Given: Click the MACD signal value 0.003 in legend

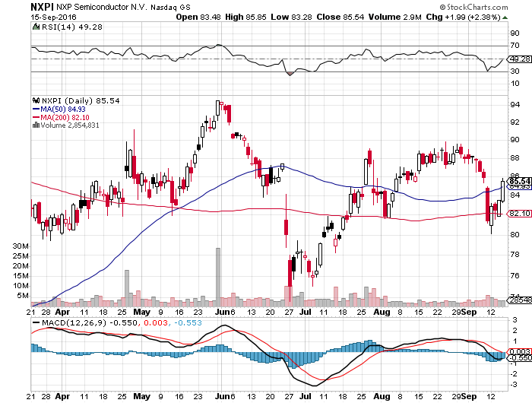Looking at the screenshot, I should coord(155,322).
